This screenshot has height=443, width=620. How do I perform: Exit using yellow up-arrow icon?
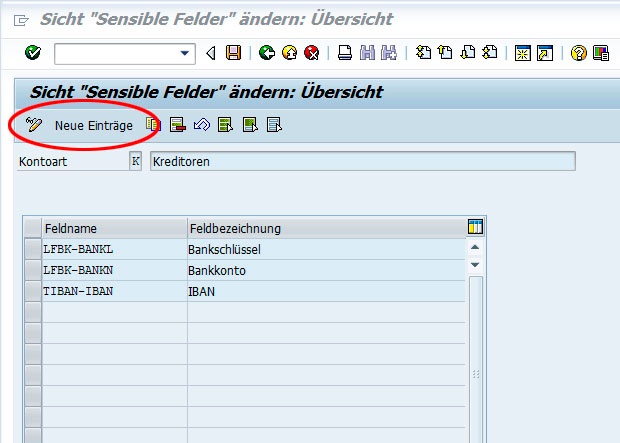tap(289, 53)
